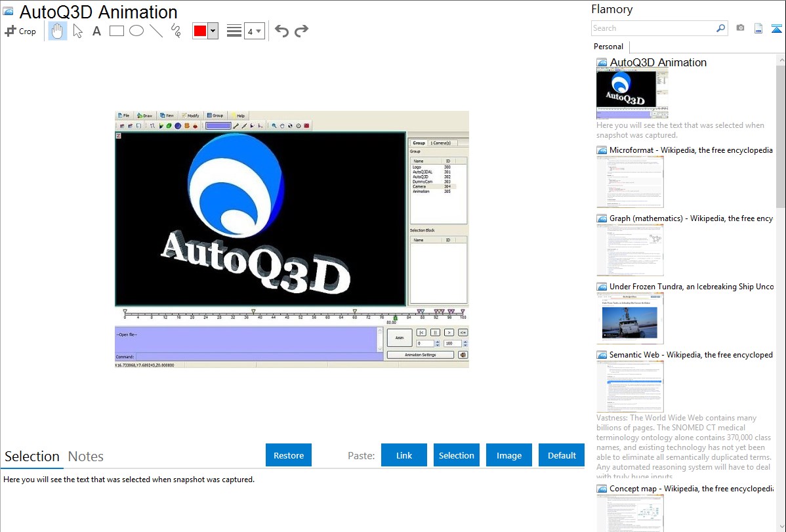
Task: Click the blue sphere icon in snapshot toolbar
Action: tap(177, 126)
